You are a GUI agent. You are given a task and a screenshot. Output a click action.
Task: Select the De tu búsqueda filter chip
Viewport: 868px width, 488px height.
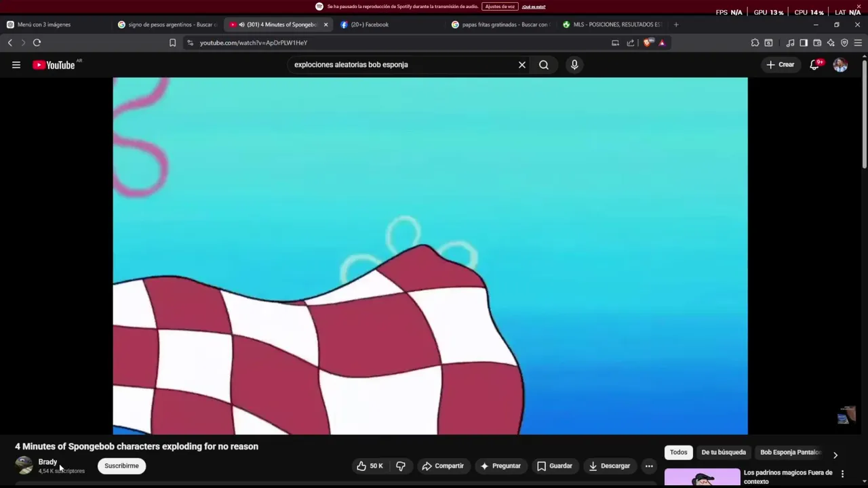724,452
